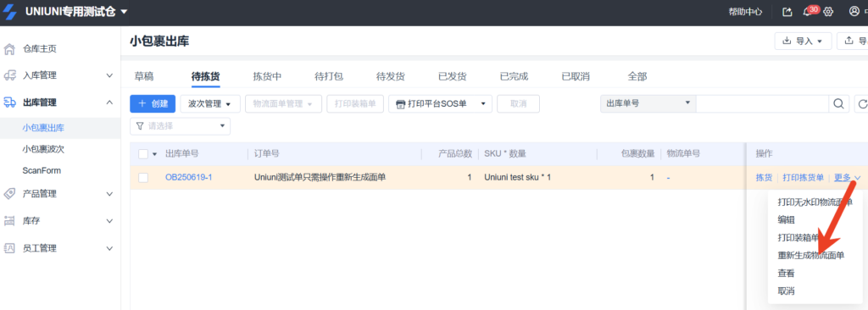Screen dimensions: 868x310
Task: Expand the 库存 menu chevron
Action: point(109,221)
